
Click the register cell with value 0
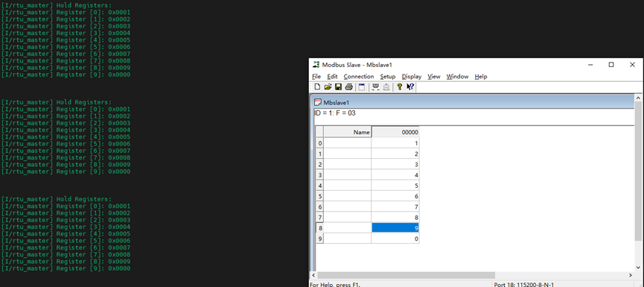point(395,239)
